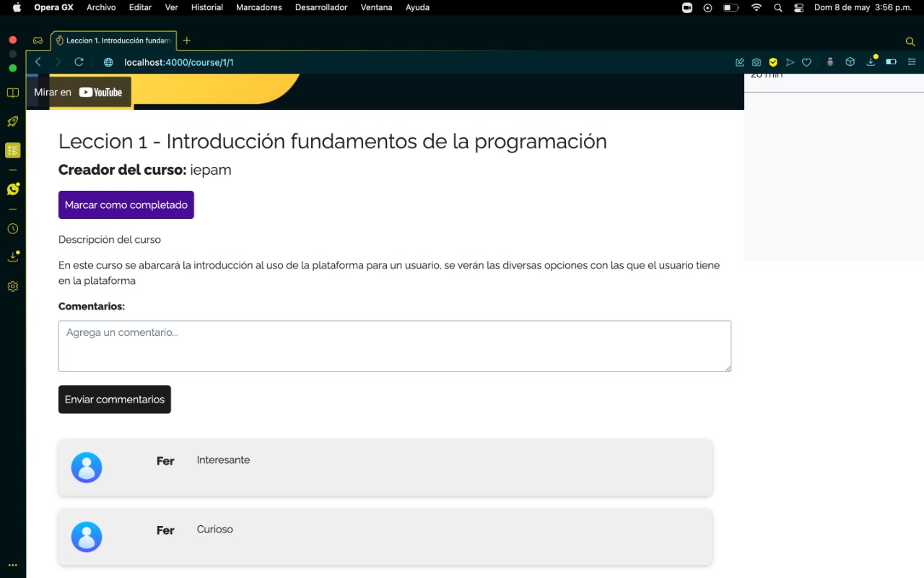Viewport: 924px width, 578px height.
Task: Open the Editar menu
Action: click(140, 7)
